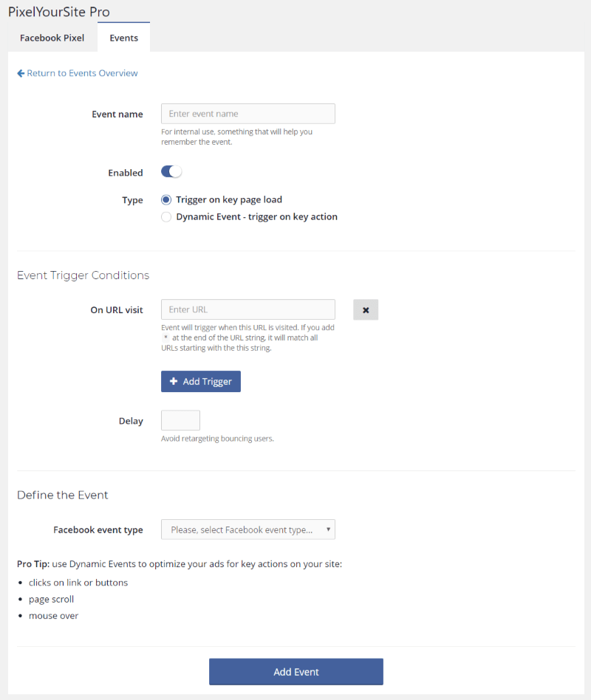
Task: Click the Trigger on key page load label
Action: click(x=229, y=199)
